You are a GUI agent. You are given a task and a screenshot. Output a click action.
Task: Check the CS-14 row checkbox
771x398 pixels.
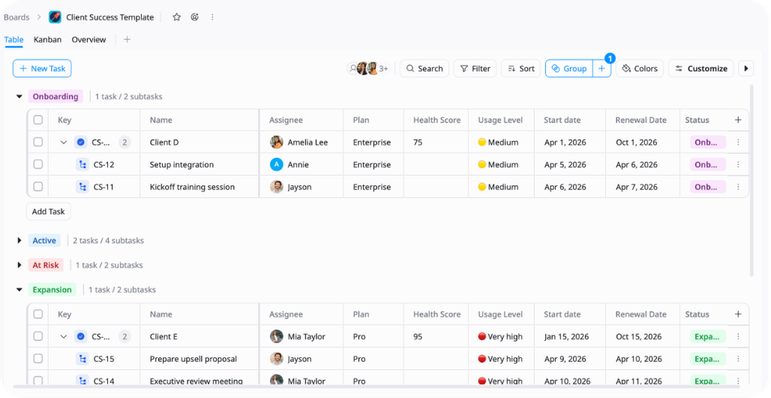pos(38,380)
